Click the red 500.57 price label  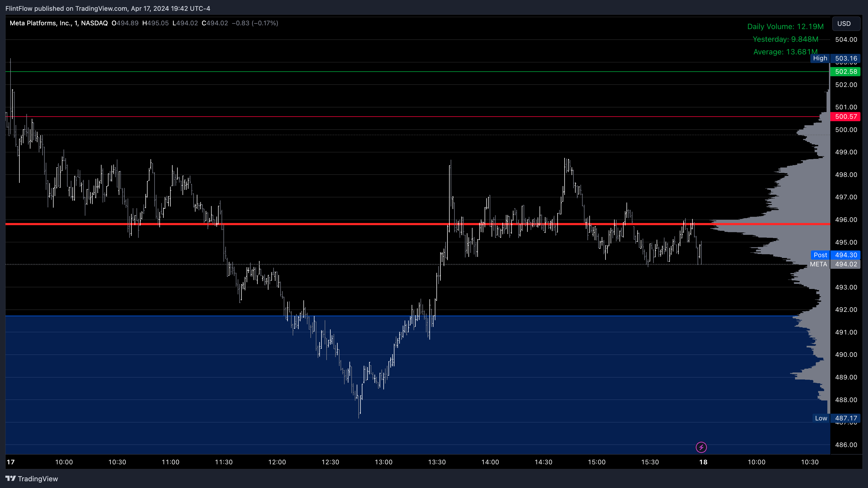click(845, 117)
